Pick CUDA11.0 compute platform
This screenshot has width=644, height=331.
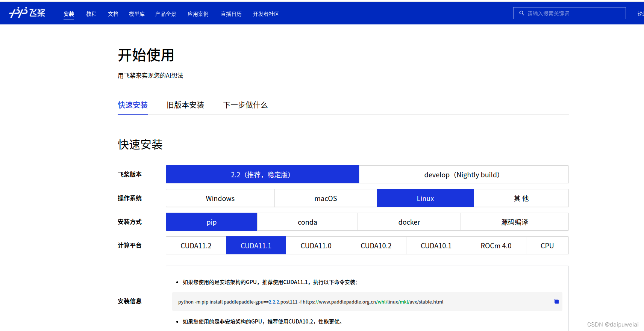(x=316, y=245)
